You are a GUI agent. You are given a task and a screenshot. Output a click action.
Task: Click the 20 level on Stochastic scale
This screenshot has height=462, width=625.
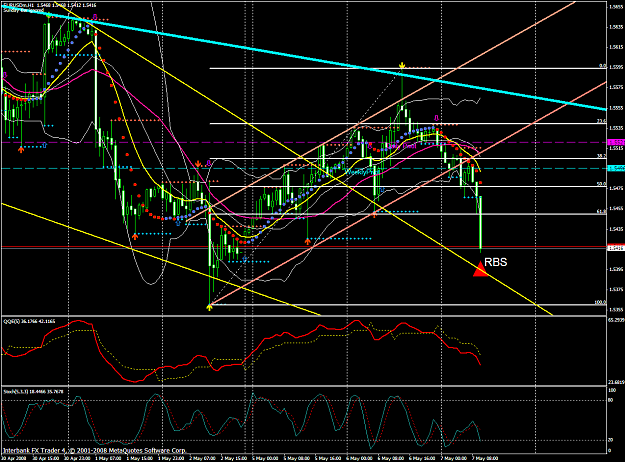pos(611,440)
